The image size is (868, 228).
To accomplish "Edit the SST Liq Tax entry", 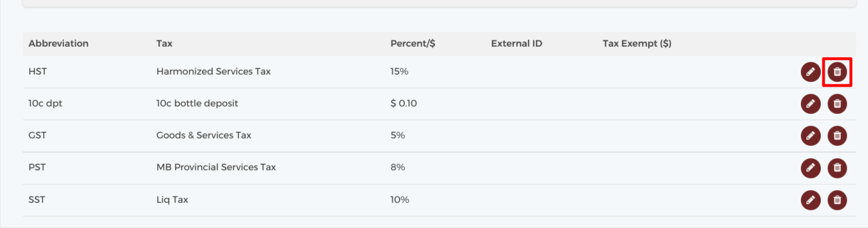I will pyautogui.click(x=810, y=200).
